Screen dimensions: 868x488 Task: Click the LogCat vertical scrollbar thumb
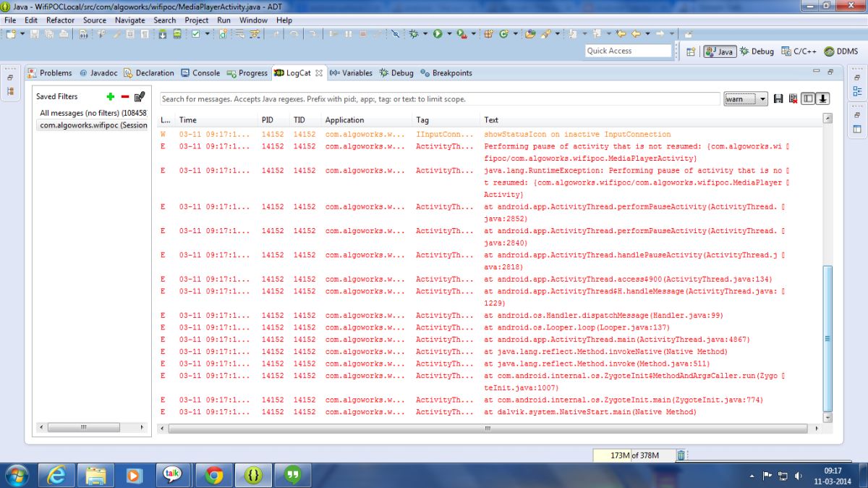point(827,339)
